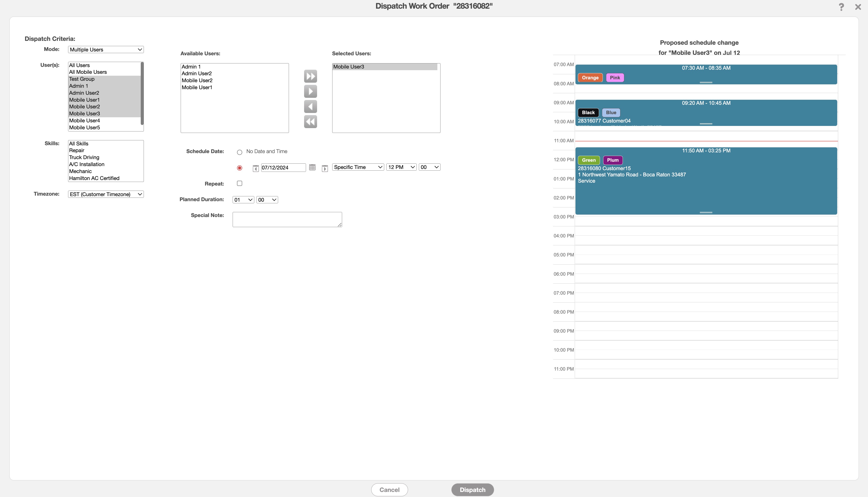Enable the Repeat checkbox
The height and width of the screenshot is (497, 868).
click(239, 183)
